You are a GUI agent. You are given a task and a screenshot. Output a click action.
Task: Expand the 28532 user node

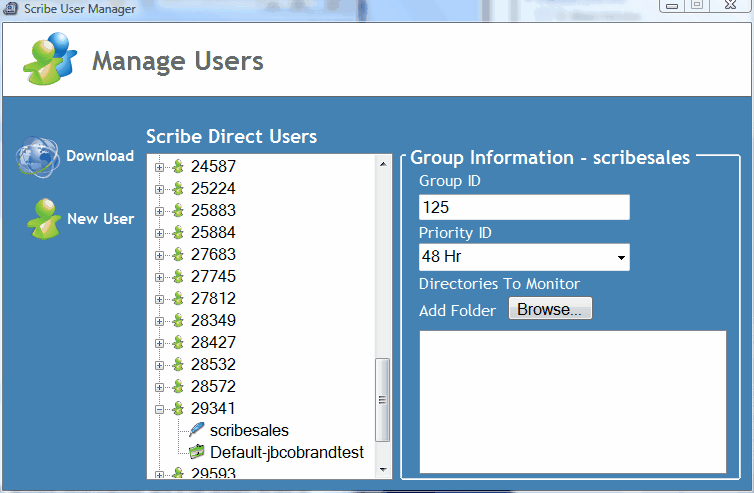[x=159, y=366]
